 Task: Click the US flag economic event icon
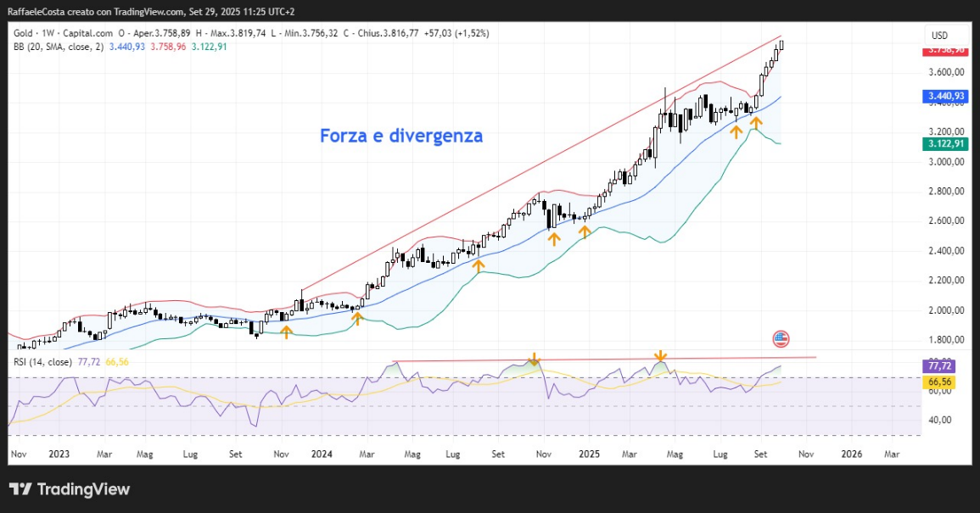click(781, 339)
